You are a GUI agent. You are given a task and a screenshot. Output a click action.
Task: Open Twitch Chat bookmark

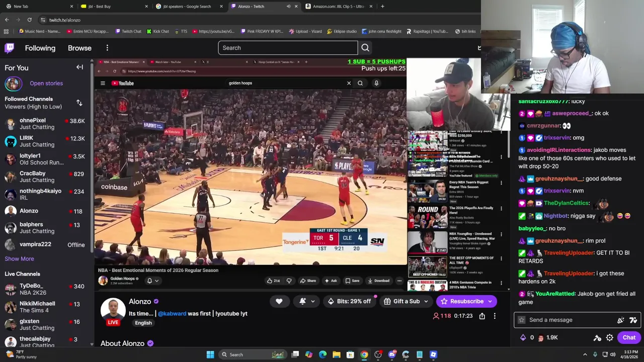tap(128, 31)
